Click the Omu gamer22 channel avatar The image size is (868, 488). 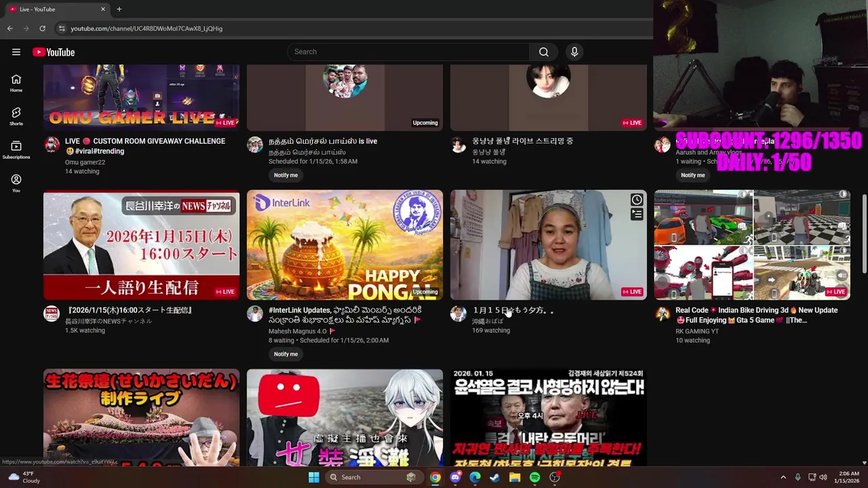[x=52, y=144]
